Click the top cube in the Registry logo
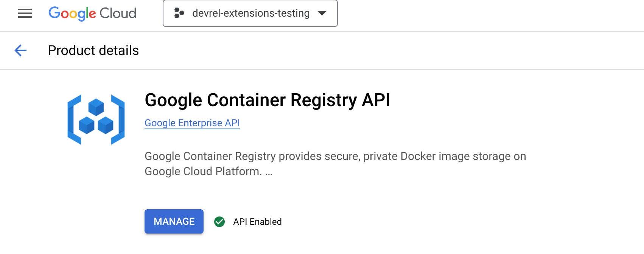 pos(96,107)
